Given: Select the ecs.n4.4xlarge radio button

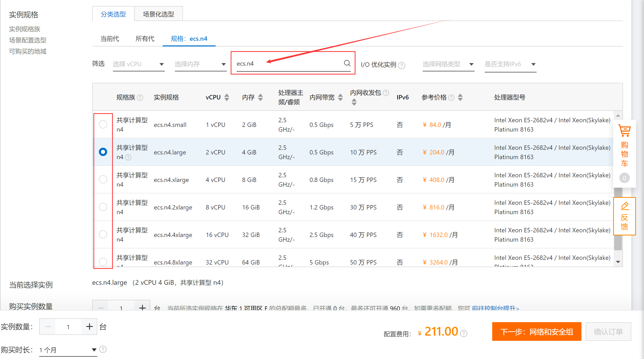Looking at the screenshot, I should (x=103, y=234).
